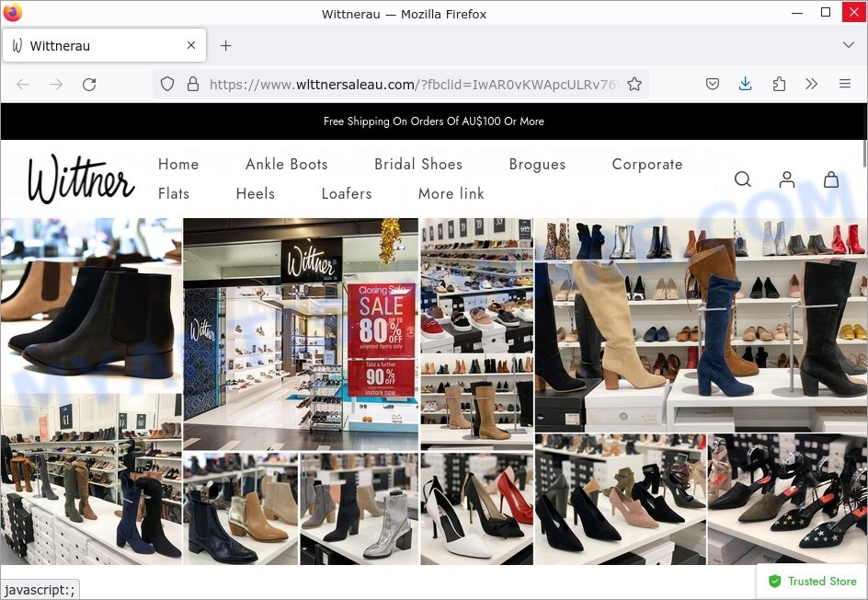
Task: Click the Firefox logo icon
Action: coord(12,12)
